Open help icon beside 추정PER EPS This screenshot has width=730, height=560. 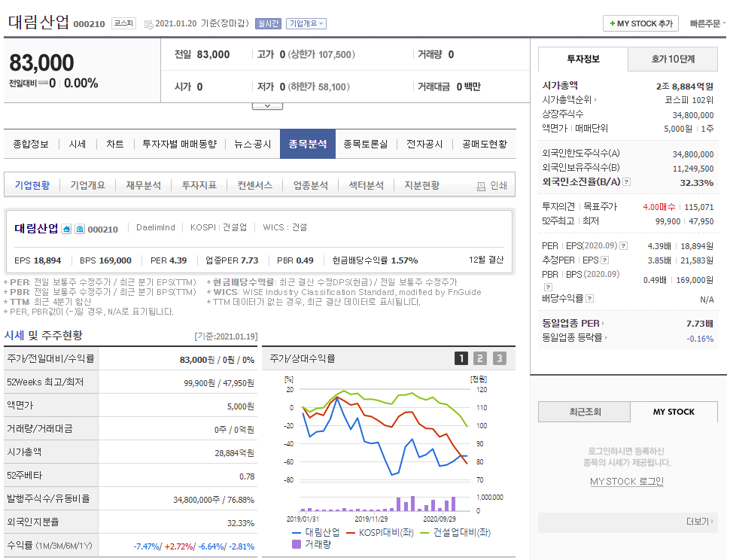605,260
